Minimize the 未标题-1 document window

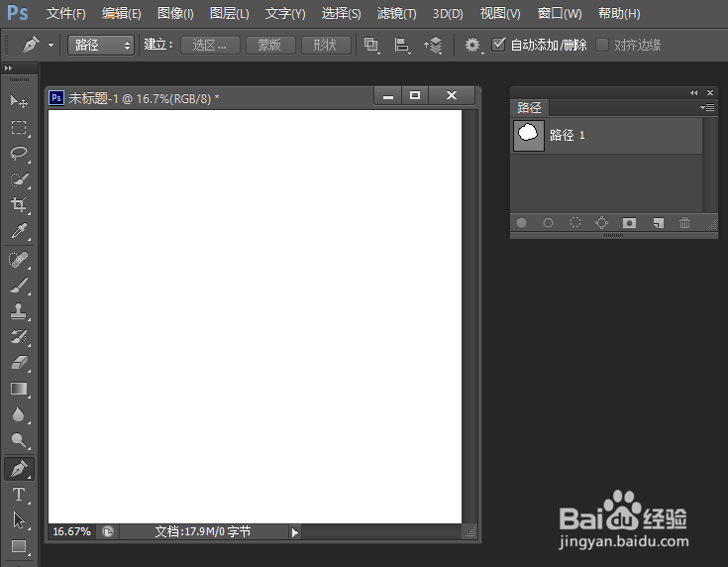(x=388, y=95)
